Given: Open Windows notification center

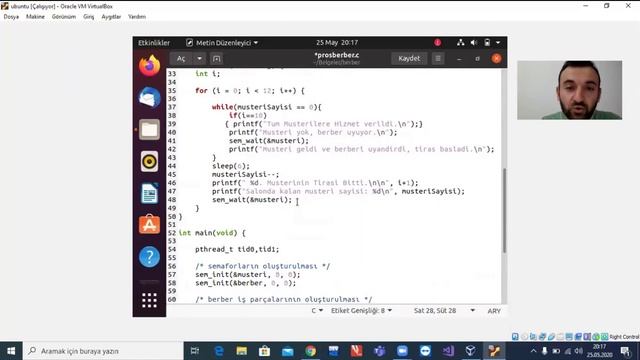Looking at the screenshot, I should (625, 351).
